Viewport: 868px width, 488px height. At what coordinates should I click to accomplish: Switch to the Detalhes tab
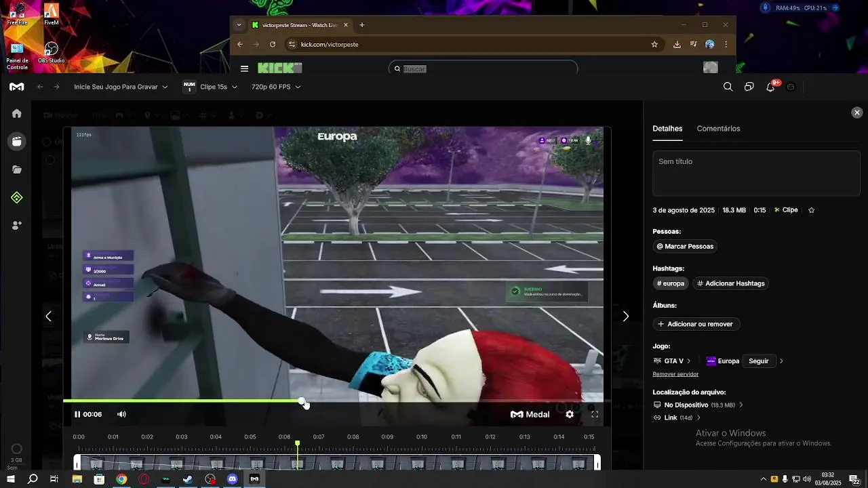click(667, 129)
